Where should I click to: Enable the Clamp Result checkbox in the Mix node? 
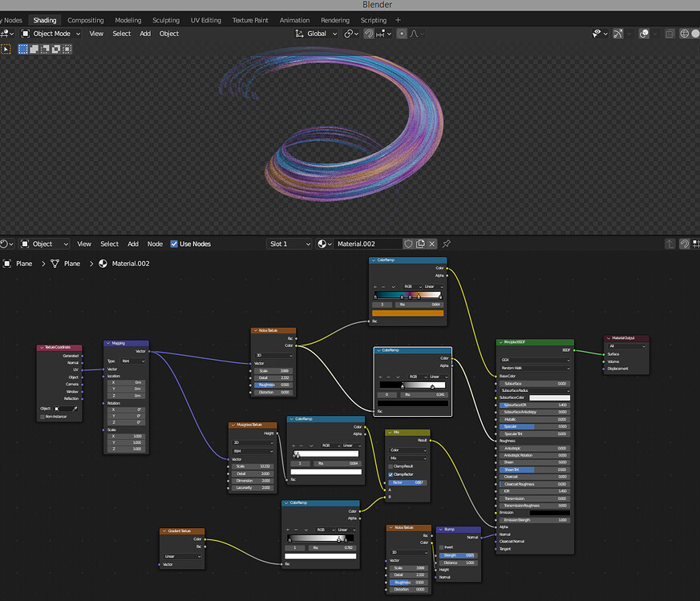click(390, 466)
